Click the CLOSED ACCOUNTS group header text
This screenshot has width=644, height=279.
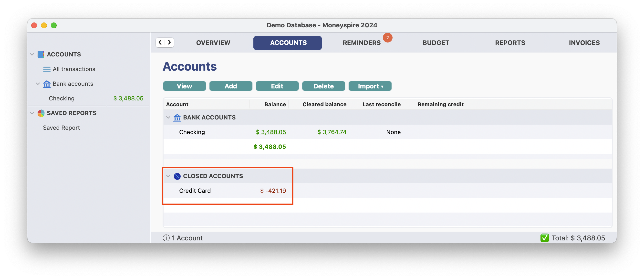tap(213, 176)
